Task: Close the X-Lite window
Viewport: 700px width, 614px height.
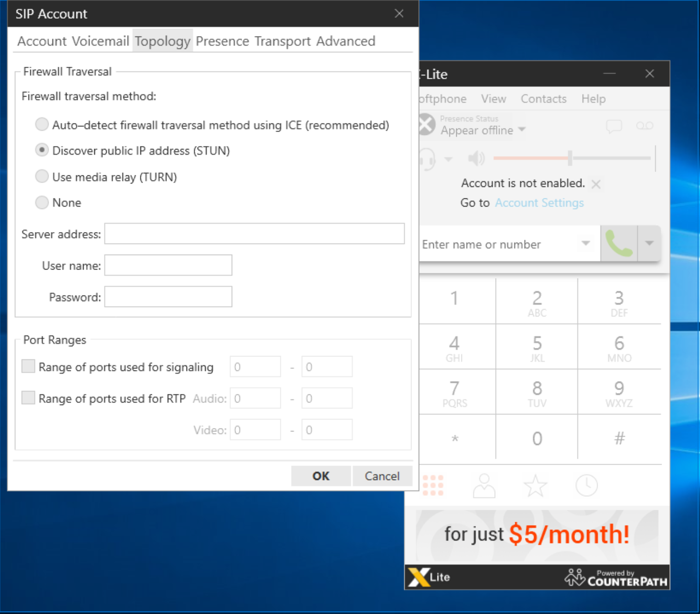Action: click(650, 74)
